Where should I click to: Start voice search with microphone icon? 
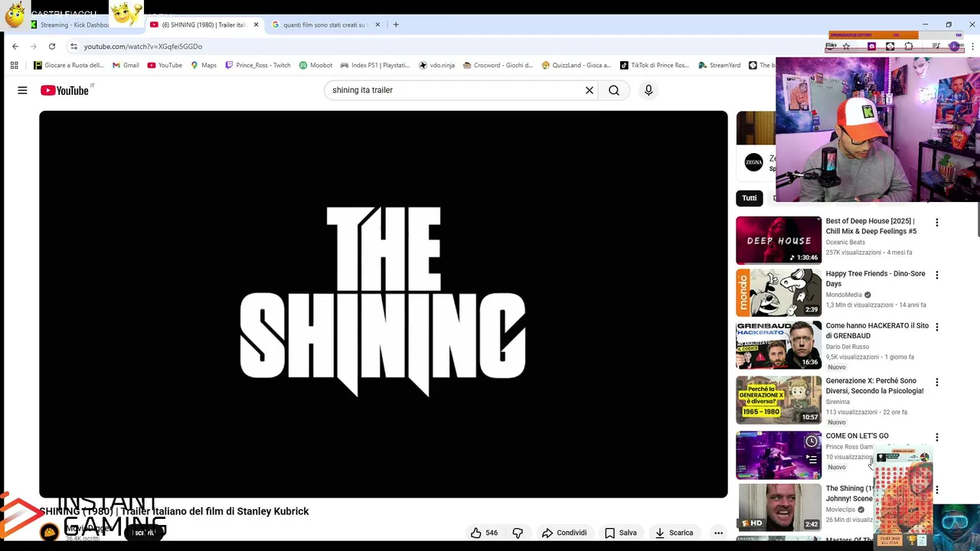(x=648, y=90)
